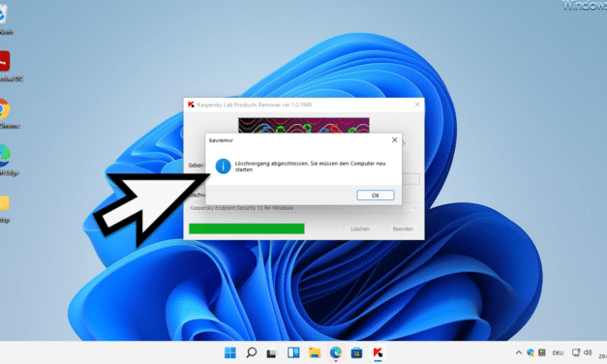This screenshot has height=364, width=607.
Task: Open the Windows Start menu
Action: pyautogui.click(x=230, y=352)
